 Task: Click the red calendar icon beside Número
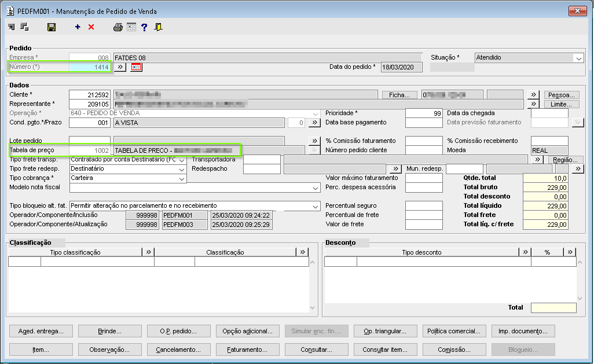point(136,67)
